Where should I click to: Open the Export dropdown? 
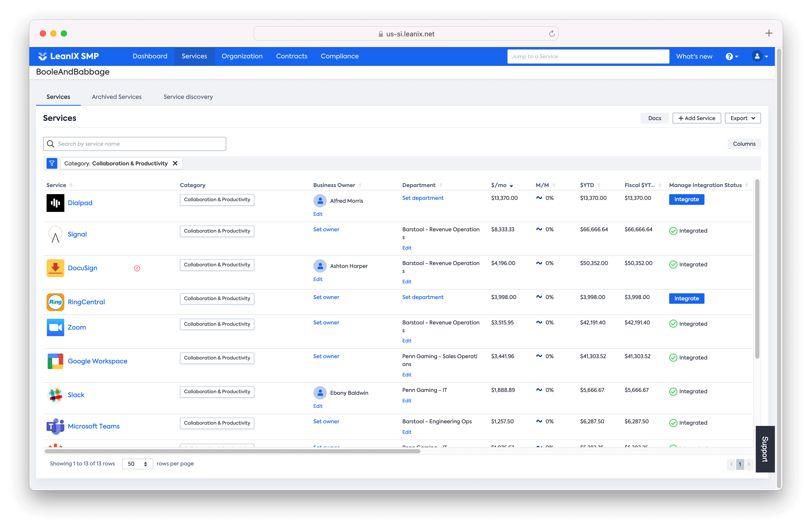click(743, 118)
